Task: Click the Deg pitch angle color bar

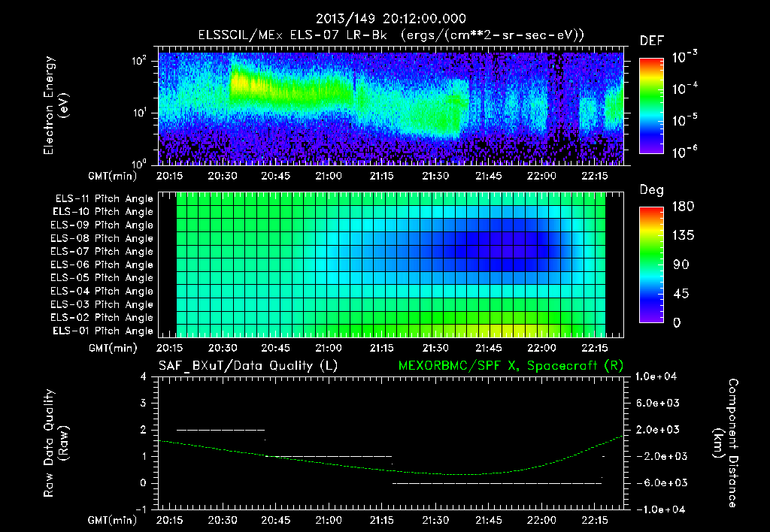Action: [651, 265]
